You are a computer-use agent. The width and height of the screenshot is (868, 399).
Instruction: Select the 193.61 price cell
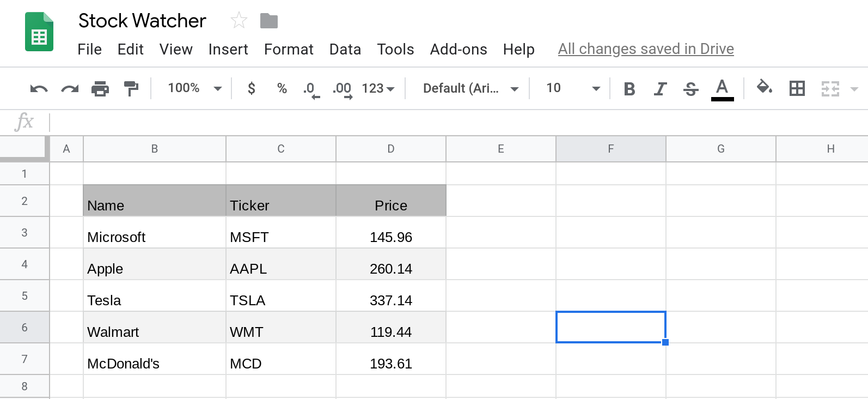391,359
